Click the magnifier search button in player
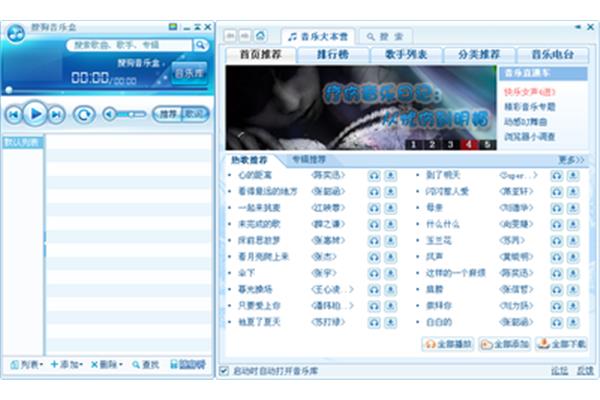 click(200, 45)
